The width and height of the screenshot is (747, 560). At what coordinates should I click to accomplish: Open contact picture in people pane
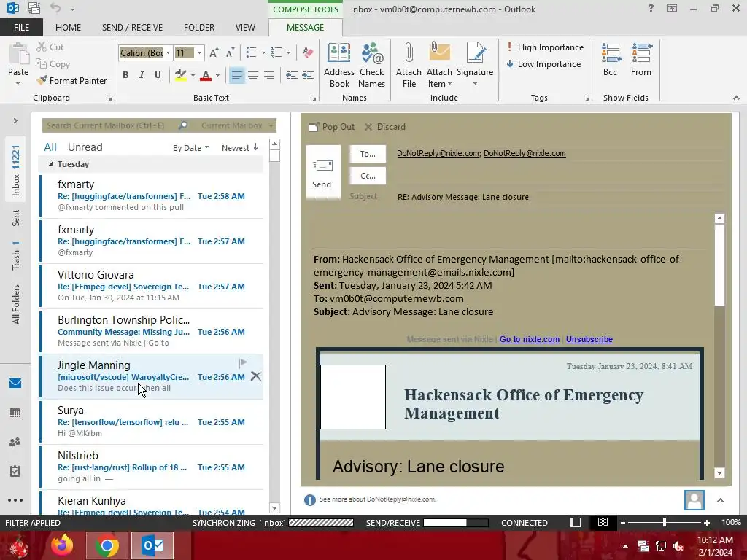click(x=694, y=500)
